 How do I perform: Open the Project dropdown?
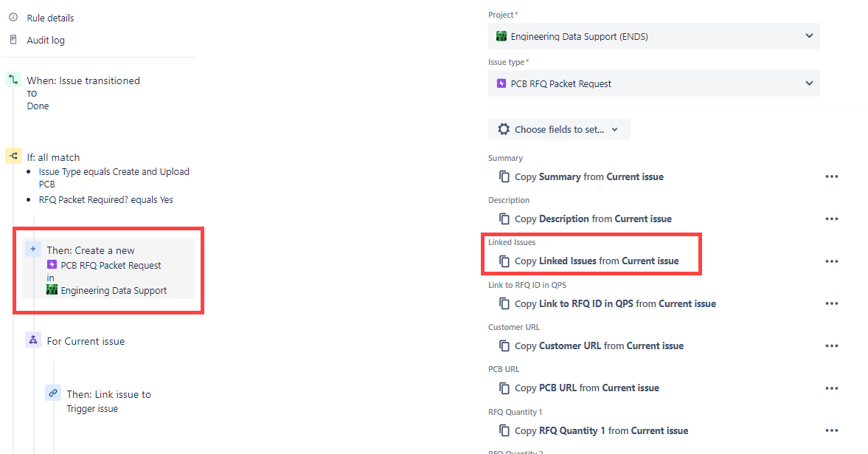(x=654, y=36)
